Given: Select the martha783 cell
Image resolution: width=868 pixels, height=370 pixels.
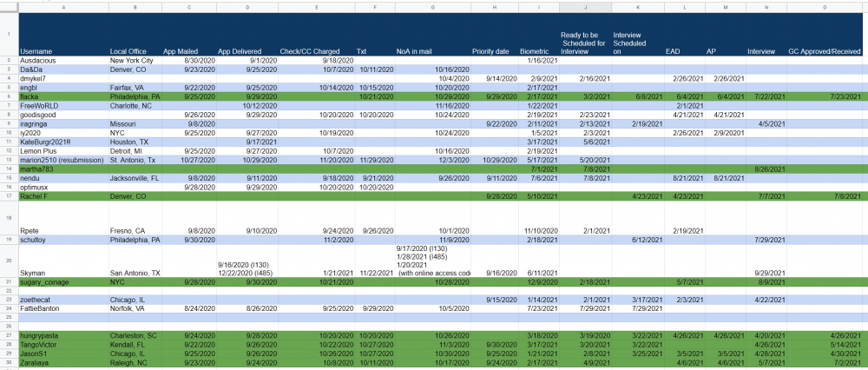Looking at the screenshot, I should (x=63, y=168).
